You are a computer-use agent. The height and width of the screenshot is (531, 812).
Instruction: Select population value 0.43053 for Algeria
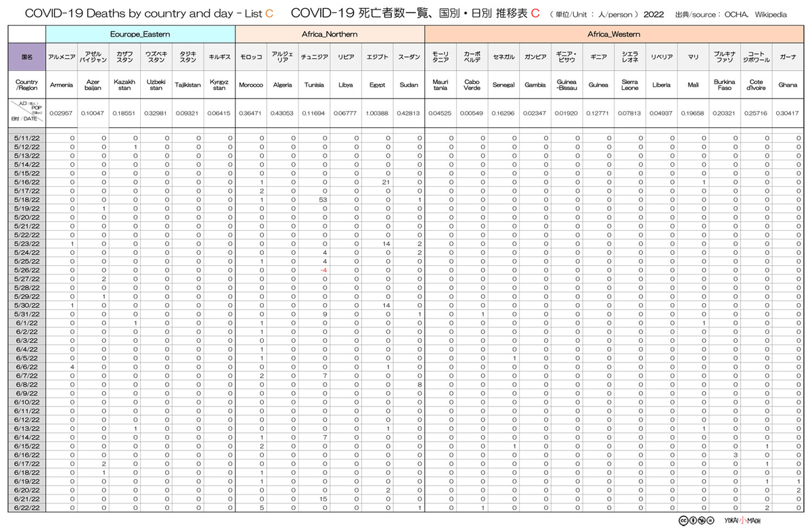pyautogui.click(x=282, y=113)
